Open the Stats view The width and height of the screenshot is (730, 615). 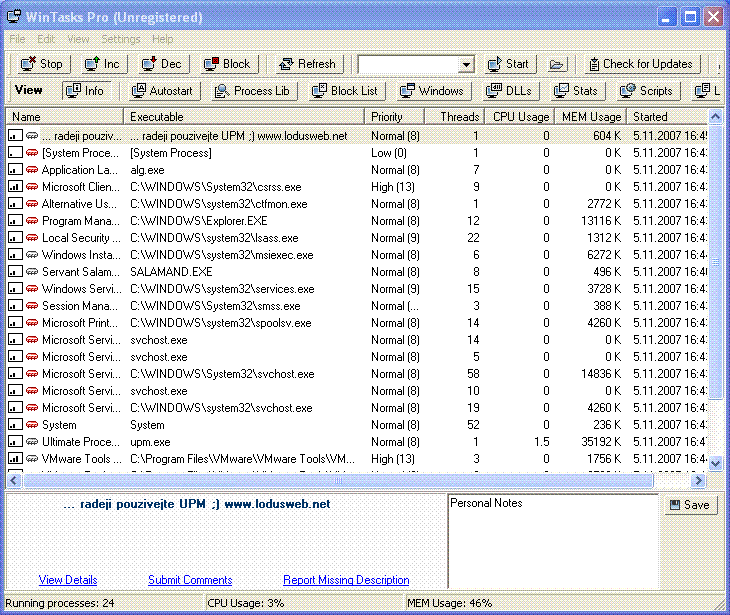576,90
